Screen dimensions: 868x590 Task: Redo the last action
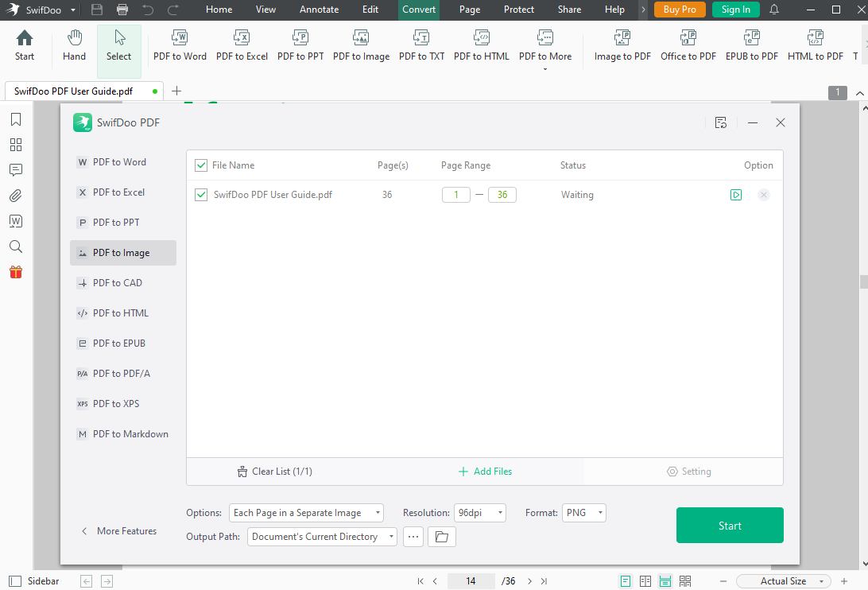(x=172, y=10)
